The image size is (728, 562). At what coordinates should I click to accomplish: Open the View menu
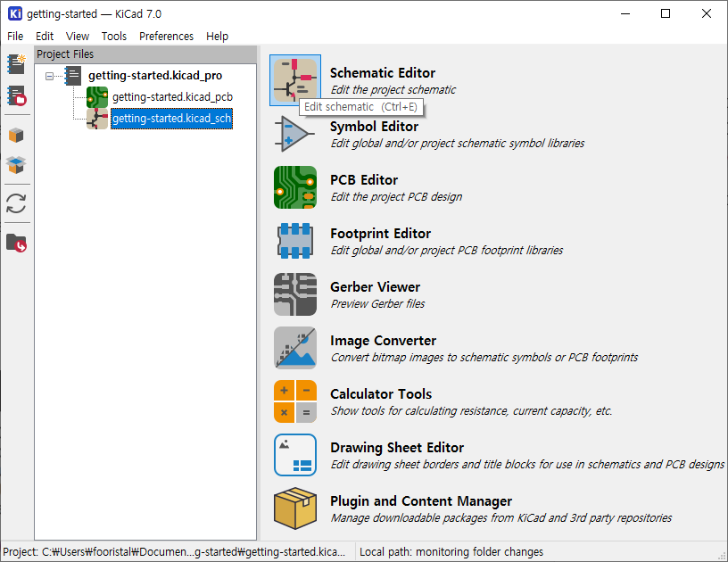[x=77, y=37]
